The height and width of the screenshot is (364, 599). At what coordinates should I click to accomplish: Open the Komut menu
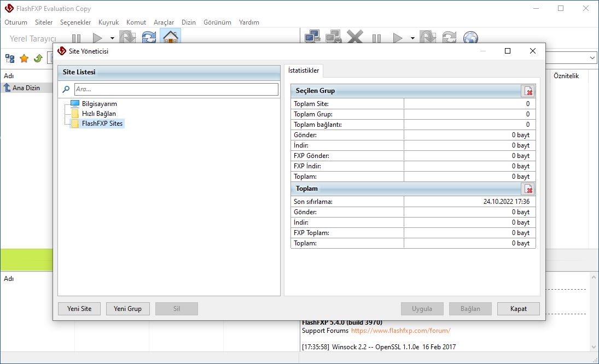[136, 22]
